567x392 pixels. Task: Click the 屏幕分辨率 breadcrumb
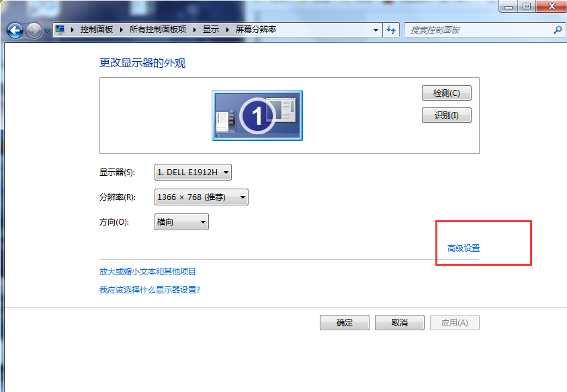pos(256,30)
